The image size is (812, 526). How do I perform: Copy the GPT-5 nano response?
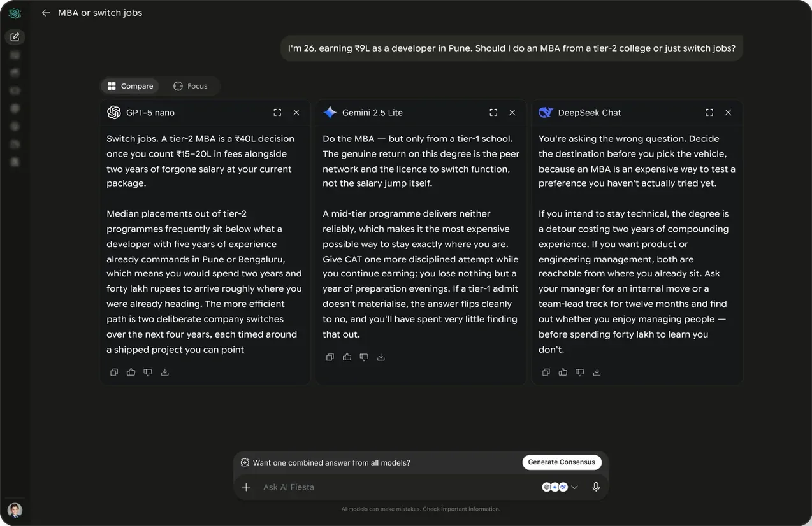[114, 373]
